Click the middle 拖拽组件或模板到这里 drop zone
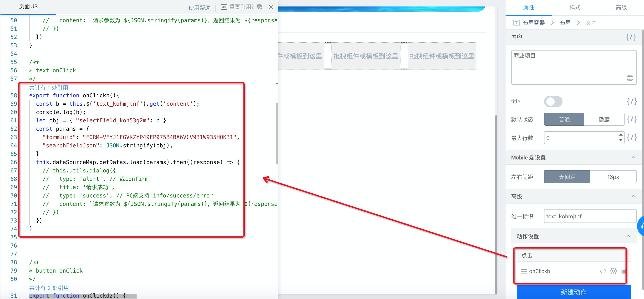The image size is (644, 299). [366, 56]
